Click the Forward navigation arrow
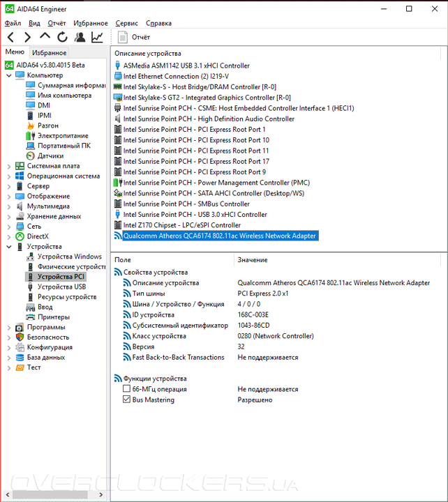 tap(27, 38)
